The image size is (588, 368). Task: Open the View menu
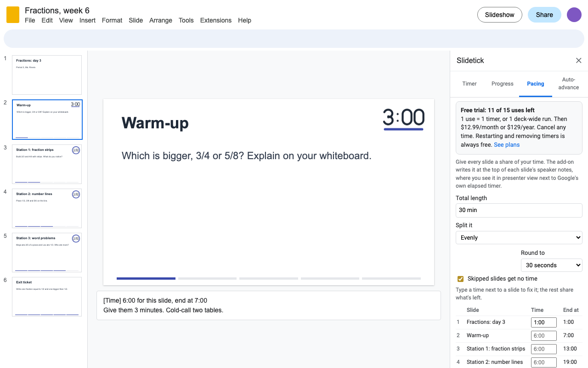click(x=66, y=20)
